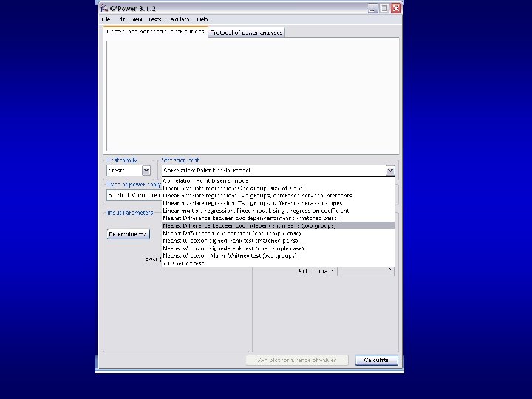
Task: Click the Calculate button
Action: [376, 360]
